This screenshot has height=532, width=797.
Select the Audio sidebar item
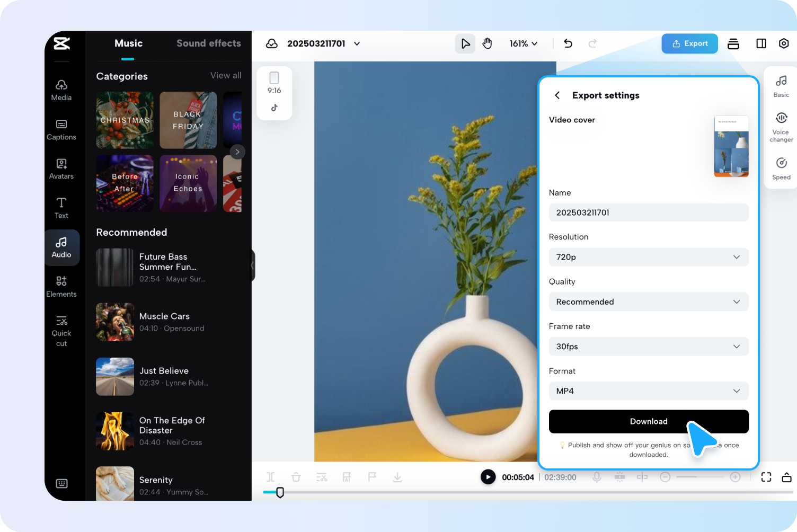tap(62, 247)
